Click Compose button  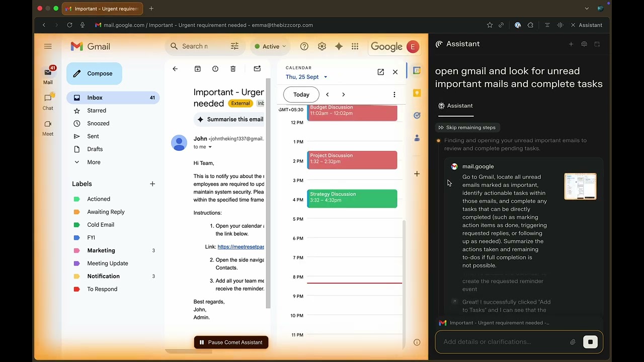click(94, 73)
